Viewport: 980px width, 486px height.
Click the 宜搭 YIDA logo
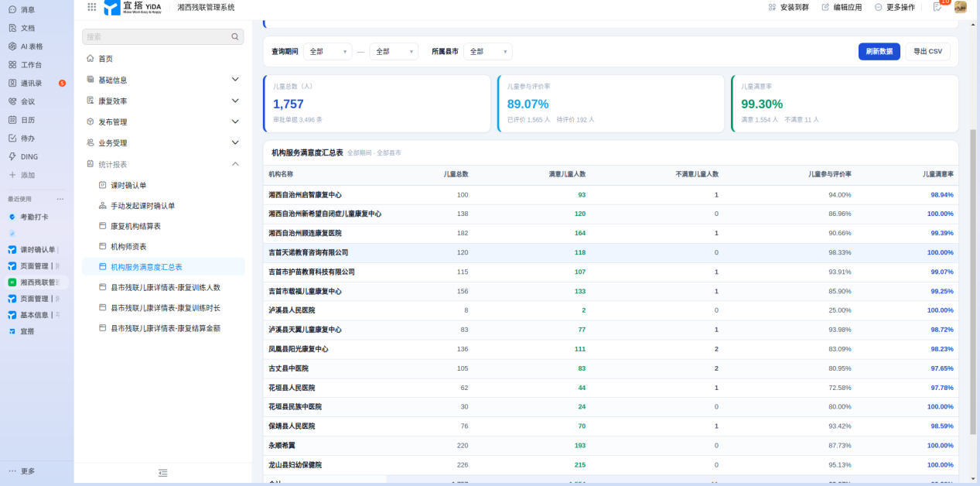132,7
